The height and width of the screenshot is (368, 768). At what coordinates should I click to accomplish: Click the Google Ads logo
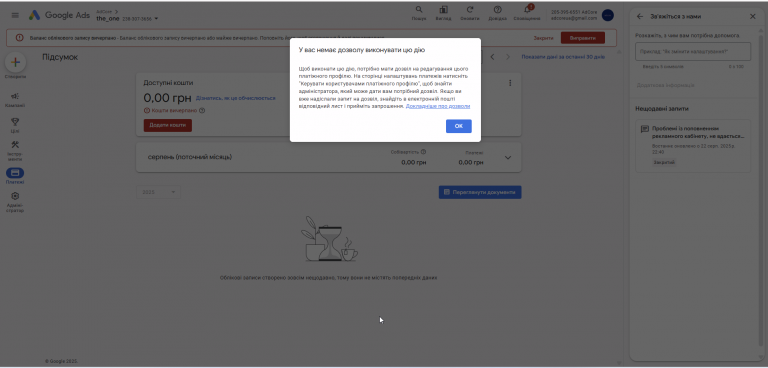click(x=59, y=15)
